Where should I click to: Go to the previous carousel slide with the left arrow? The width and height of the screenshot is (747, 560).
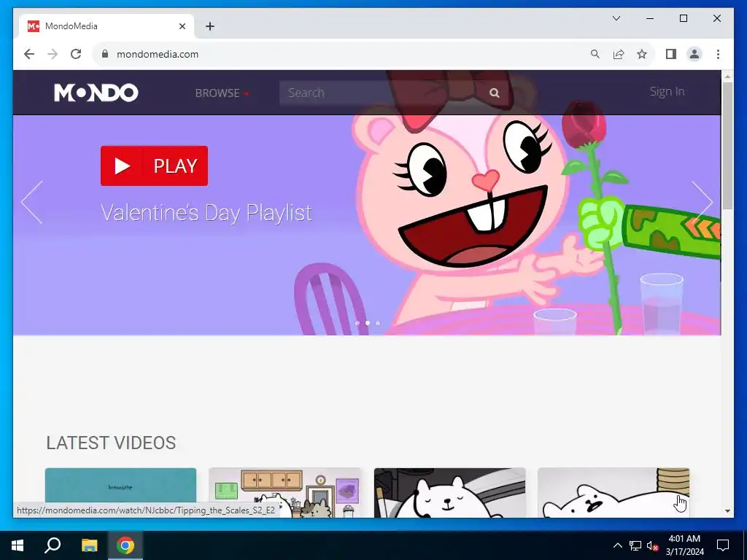32,203
